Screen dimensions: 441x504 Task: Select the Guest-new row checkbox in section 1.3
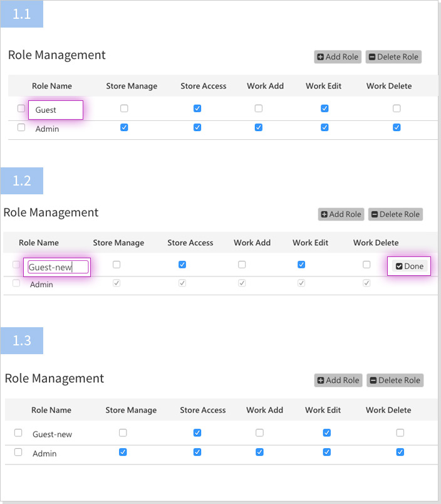(18, 433)
